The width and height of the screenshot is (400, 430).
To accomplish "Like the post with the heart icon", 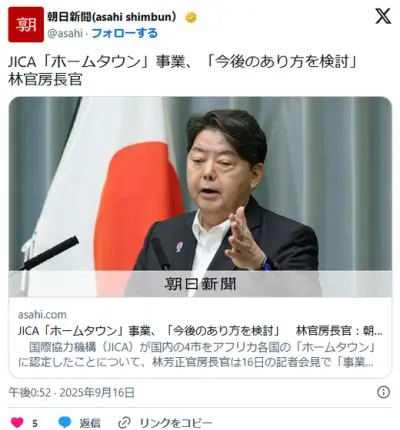I will [17, 423].
